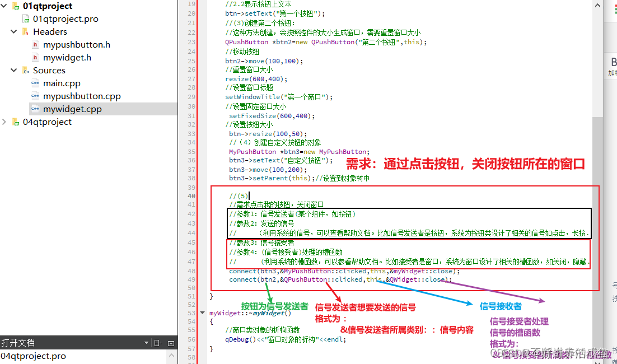617x364 pixels.
Task: Click the Headers folder icon in project tree
Action: pyautogui.click(x=24, y=31)
